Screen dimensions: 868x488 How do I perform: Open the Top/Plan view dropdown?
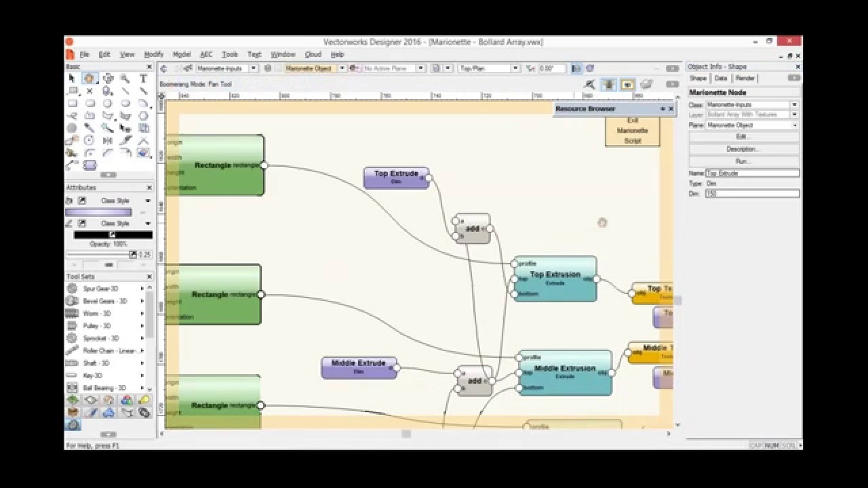pyautogui.click(x=515, y=68)
